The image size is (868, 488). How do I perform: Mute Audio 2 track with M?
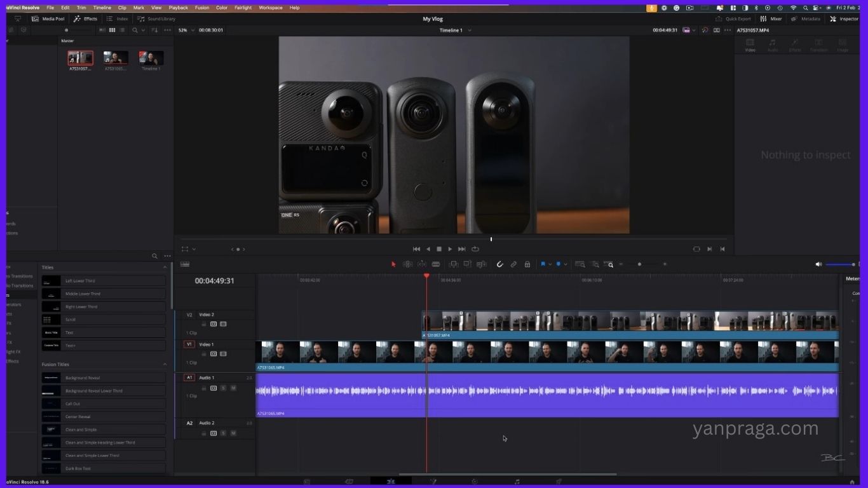click(x=233, y=433)
